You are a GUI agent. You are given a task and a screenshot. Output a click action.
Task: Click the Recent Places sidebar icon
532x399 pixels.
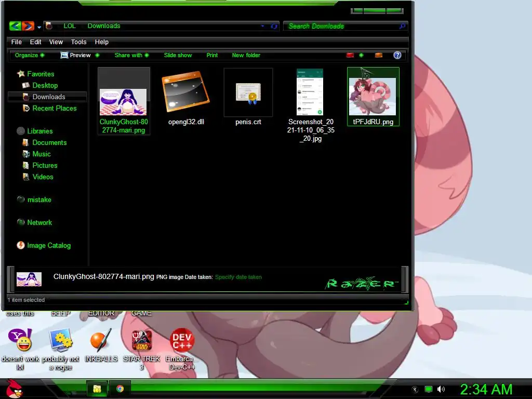click(26, 108)
